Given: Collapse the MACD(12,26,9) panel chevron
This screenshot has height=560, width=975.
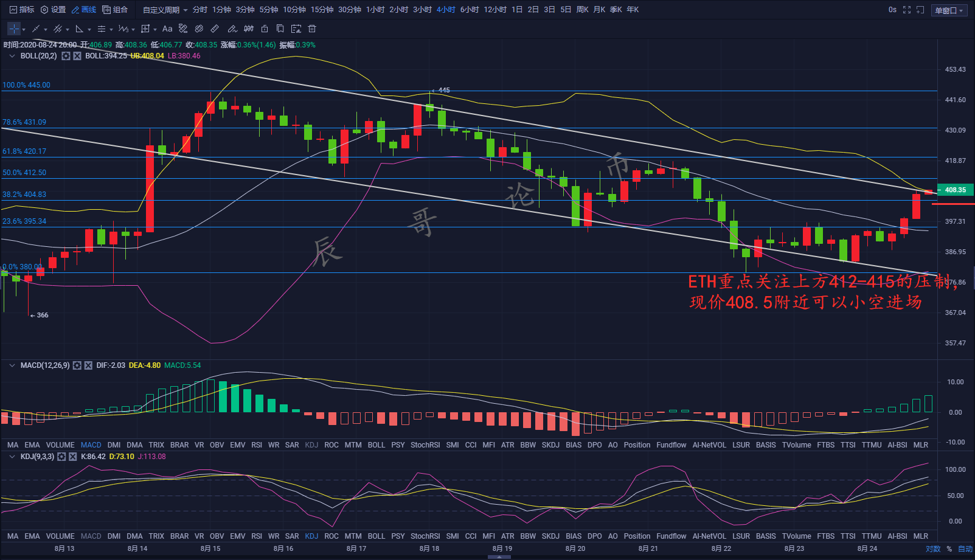Looking at the screenshot, I should [x=12, y=365].
